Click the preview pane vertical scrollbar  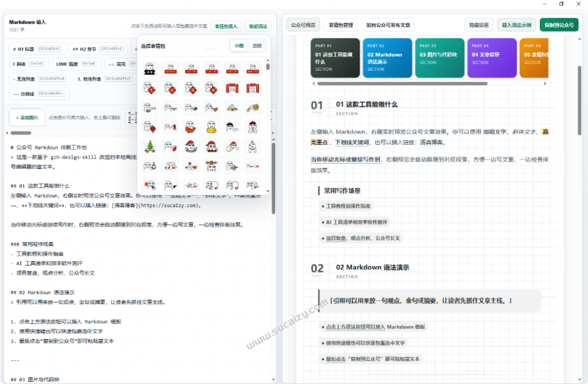(x=579, y=100)
